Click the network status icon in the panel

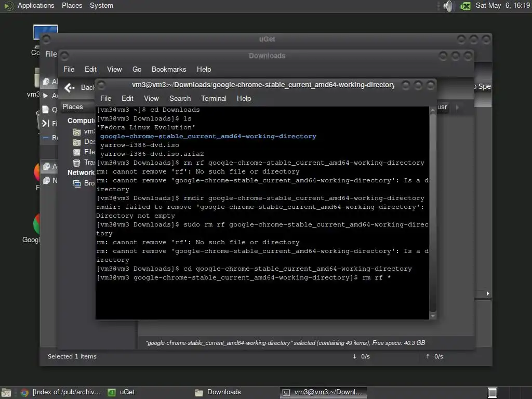[465, 6]
